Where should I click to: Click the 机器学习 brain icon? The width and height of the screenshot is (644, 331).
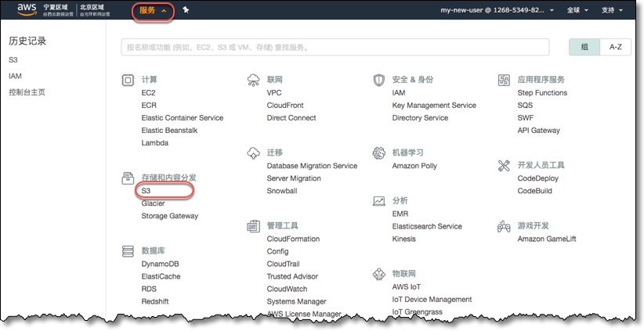click(378, 153)
